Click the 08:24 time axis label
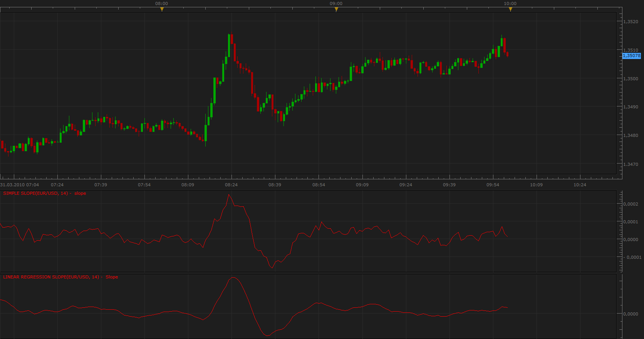644x339 pixels. pos(231,185)
